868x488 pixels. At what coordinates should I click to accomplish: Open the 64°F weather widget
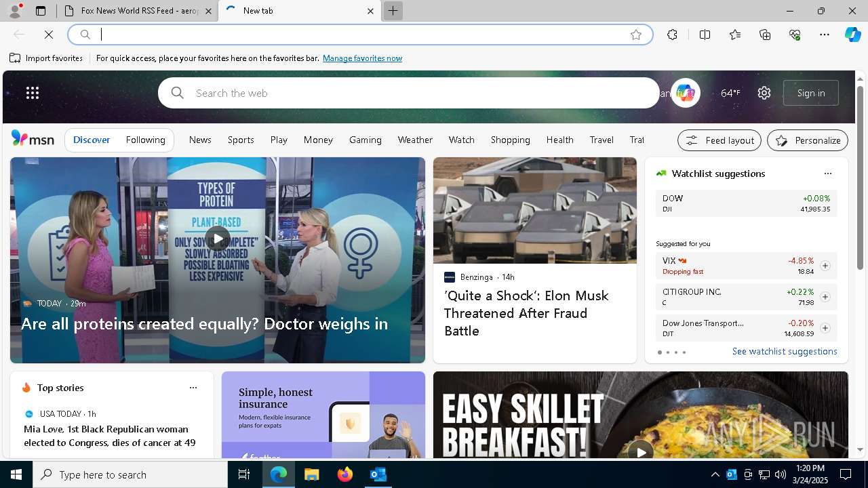(x=730, y=93)
